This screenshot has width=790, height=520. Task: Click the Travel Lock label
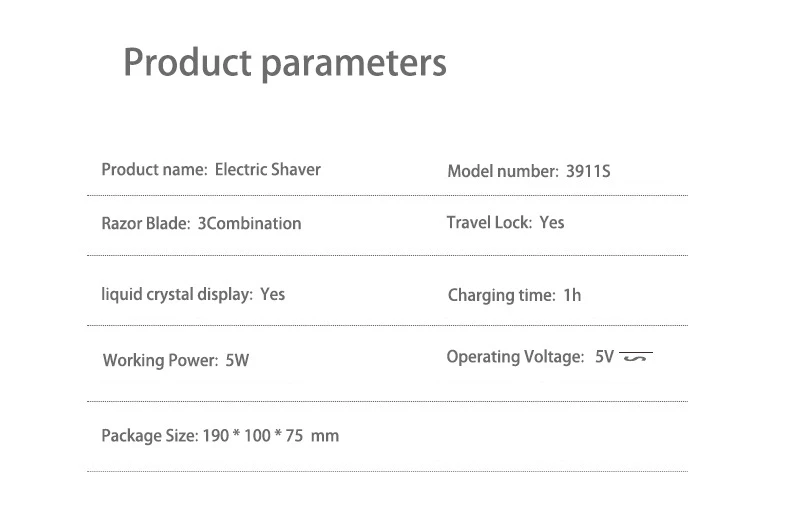click(x=489, y=222)
